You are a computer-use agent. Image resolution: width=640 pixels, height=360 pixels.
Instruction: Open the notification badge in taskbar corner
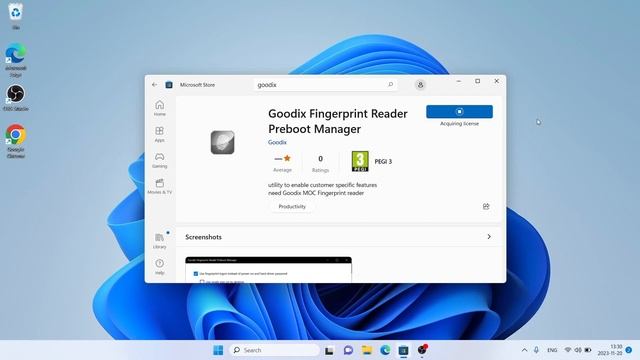pos(629,350)
